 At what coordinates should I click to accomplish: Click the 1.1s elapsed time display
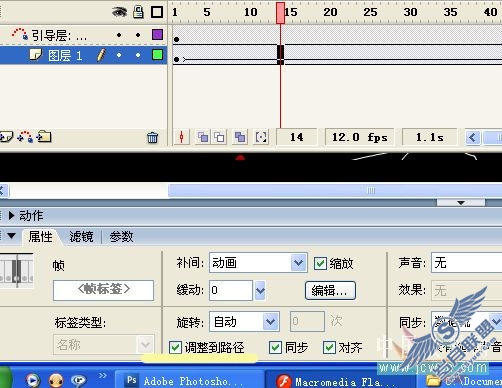tap(429, 137)
